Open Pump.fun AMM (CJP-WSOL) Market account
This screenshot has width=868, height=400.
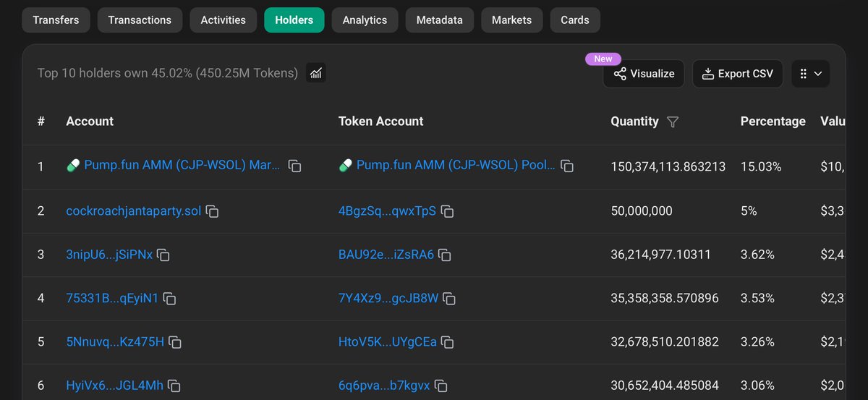182,166
